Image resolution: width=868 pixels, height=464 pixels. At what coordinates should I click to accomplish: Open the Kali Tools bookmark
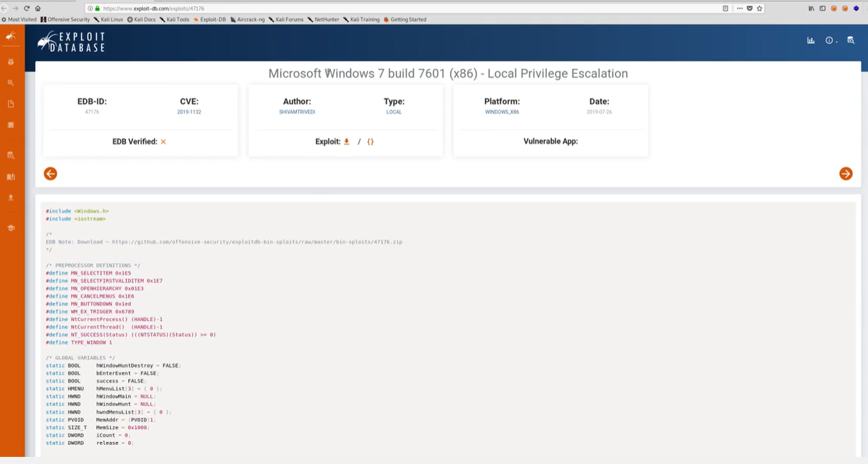point(174,20)
